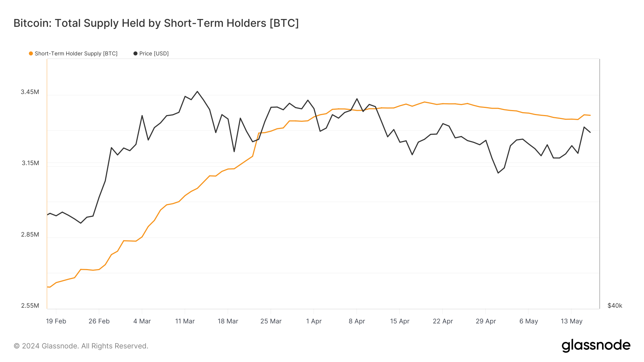Select the 4 Mar date marker
Viewport: 644px width, 362px height.
(x=142, y=321)
